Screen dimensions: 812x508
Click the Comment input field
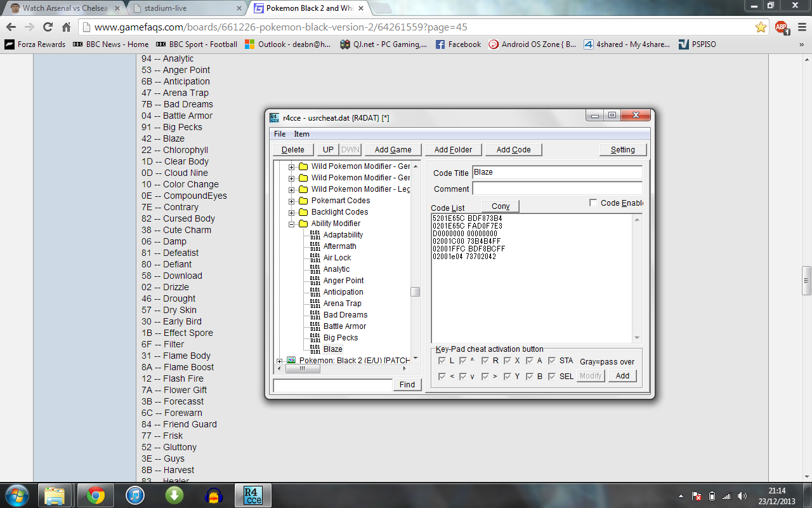(557, 189)
